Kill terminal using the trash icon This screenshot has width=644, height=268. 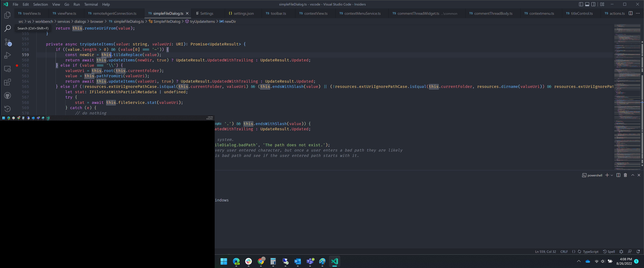(625, 175)
